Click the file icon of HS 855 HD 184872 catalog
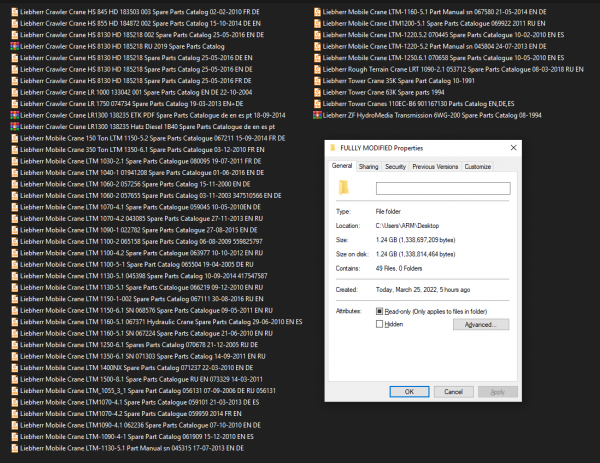Image resolution: width=600 pixels, height=463 pixels. (15, 23)
